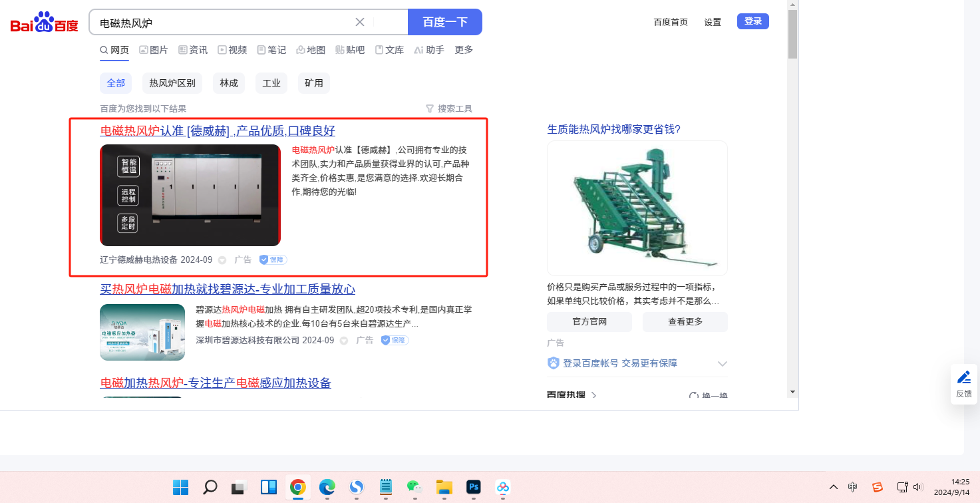Launch Microsoft Edge from the taskbar
This screenshot has width=980, height=503.
point(327,487)
